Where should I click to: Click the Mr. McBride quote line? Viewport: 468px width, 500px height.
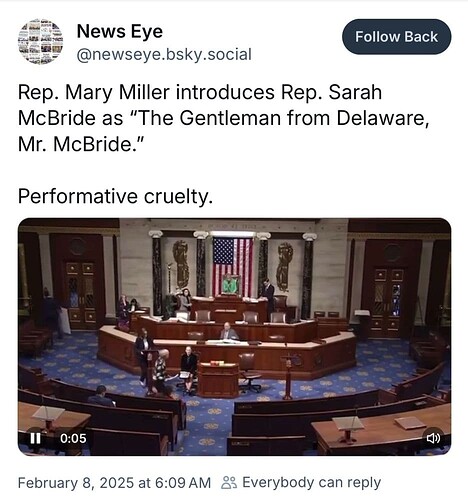coord(80,144)
